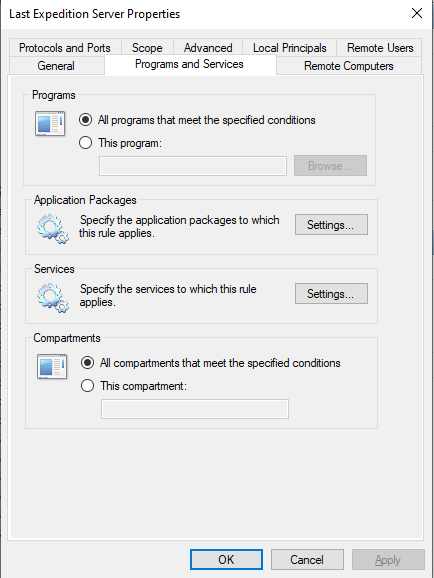Confirm the dialog with OK

[226, 560]
